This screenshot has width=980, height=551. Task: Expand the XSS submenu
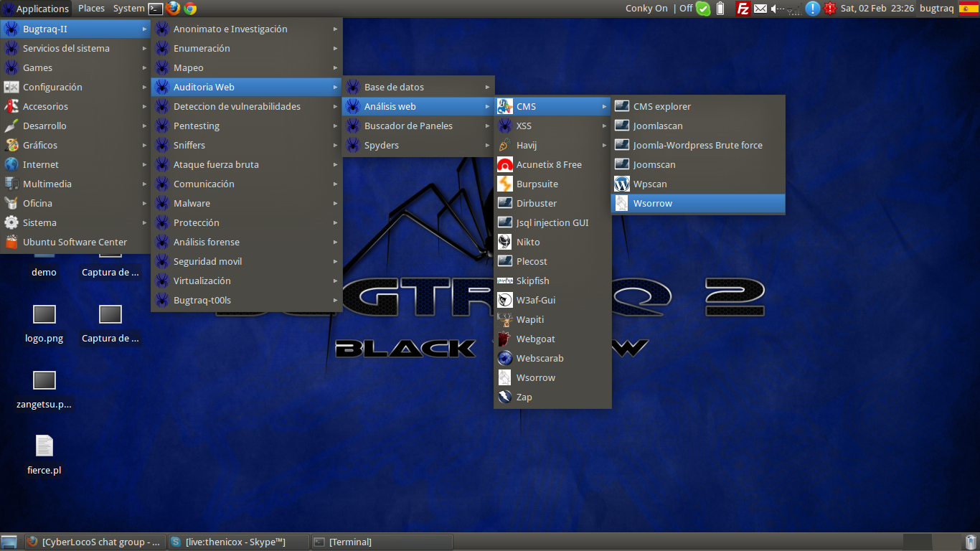click(x=552, y=126)
